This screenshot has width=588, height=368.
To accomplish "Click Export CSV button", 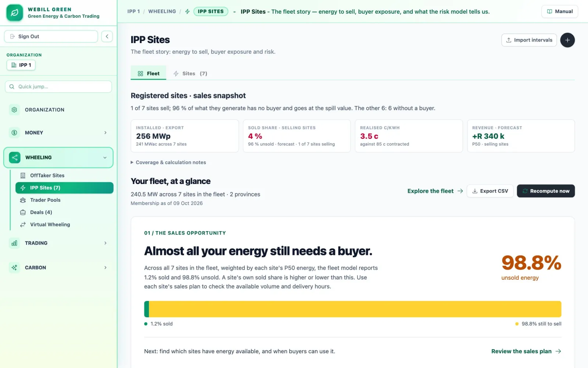I will [x=490, y=191].
